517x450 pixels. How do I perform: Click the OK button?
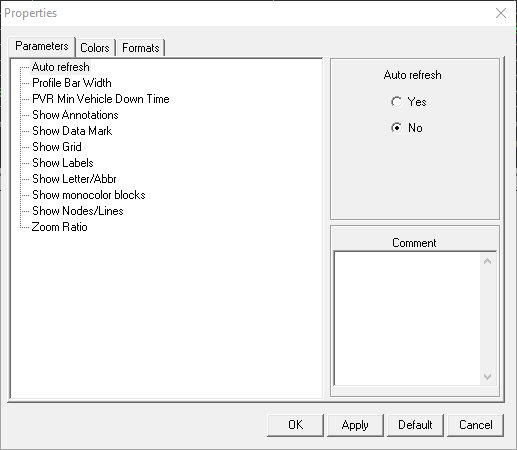click(x=295, y=425)
